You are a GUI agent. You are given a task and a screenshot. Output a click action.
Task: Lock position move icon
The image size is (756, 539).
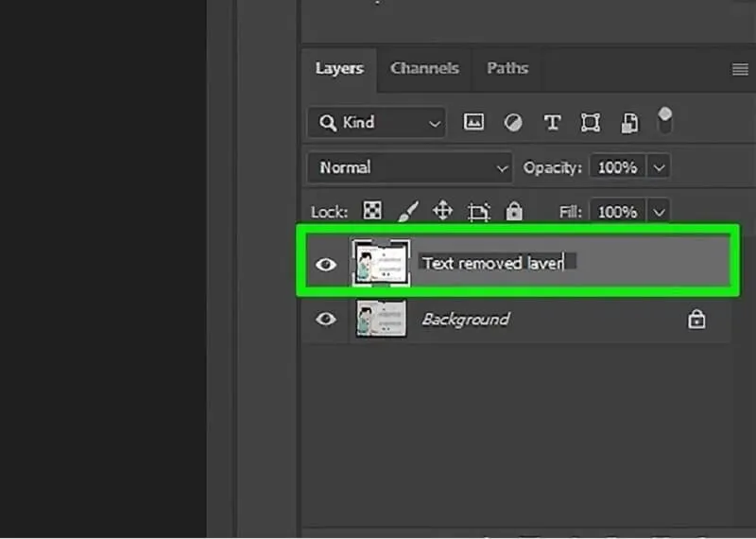(x=441, y=212)
